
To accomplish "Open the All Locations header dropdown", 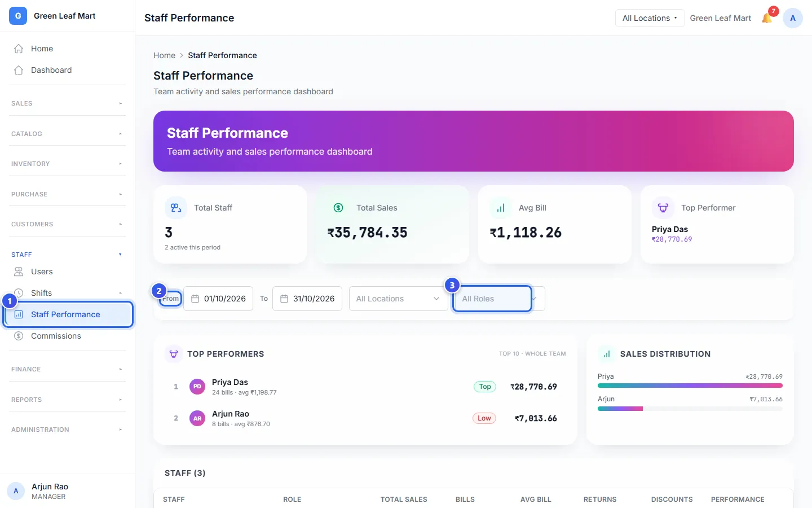I will click(x=650, y=18).
